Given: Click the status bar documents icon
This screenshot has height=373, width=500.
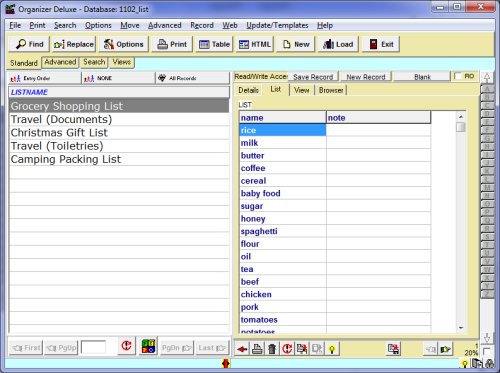Looking at the screenshot, I should [477, 363].
